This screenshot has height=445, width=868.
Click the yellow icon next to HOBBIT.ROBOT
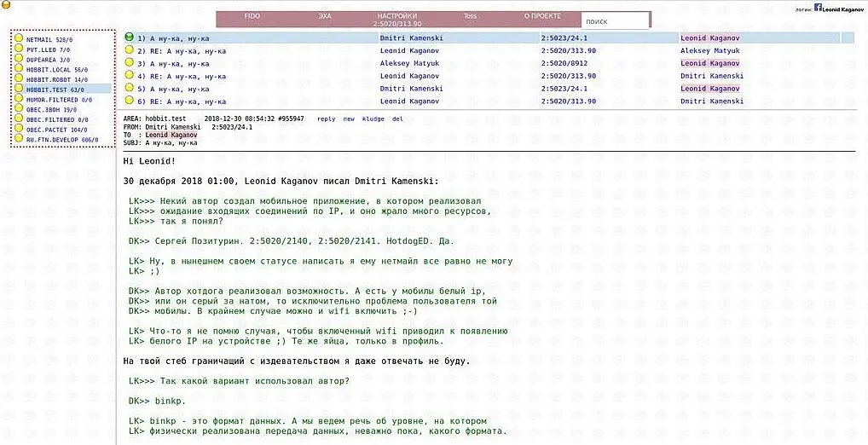(x=19, y=79)
